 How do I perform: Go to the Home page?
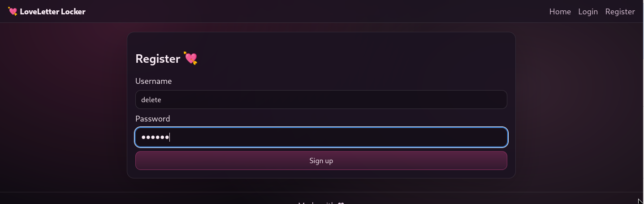pos(560,12)
